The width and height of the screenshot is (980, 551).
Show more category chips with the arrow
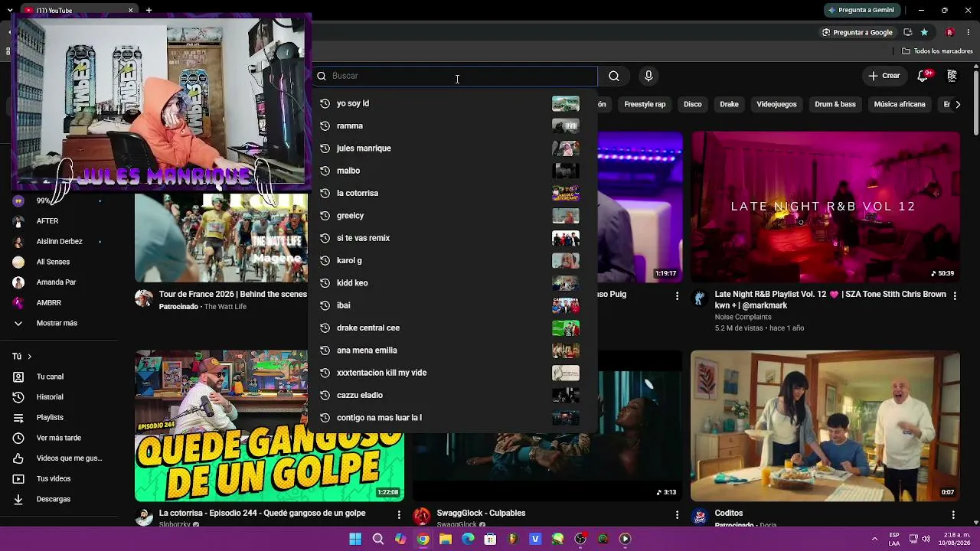coord(958,104)
